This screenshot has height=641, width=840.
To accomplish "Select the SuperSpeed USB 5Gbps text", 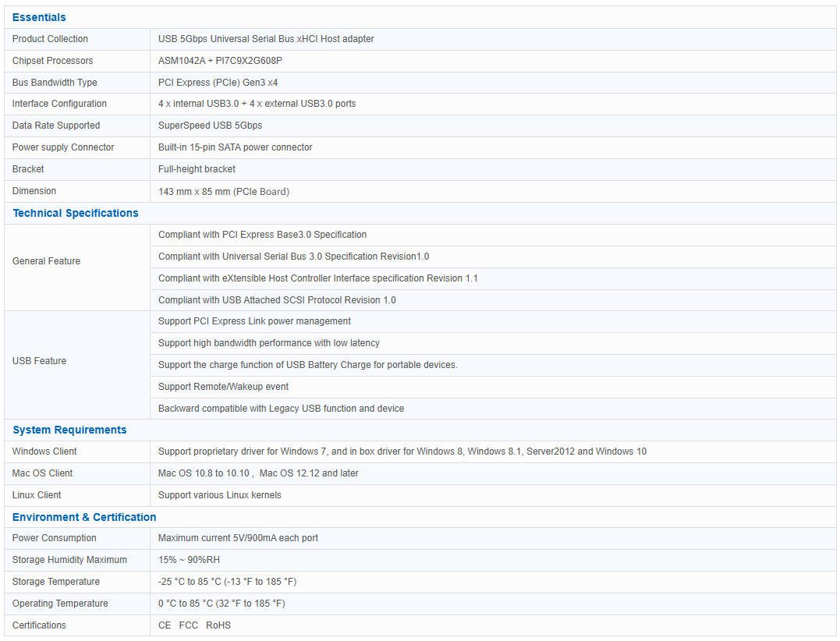I will [210, 126].
